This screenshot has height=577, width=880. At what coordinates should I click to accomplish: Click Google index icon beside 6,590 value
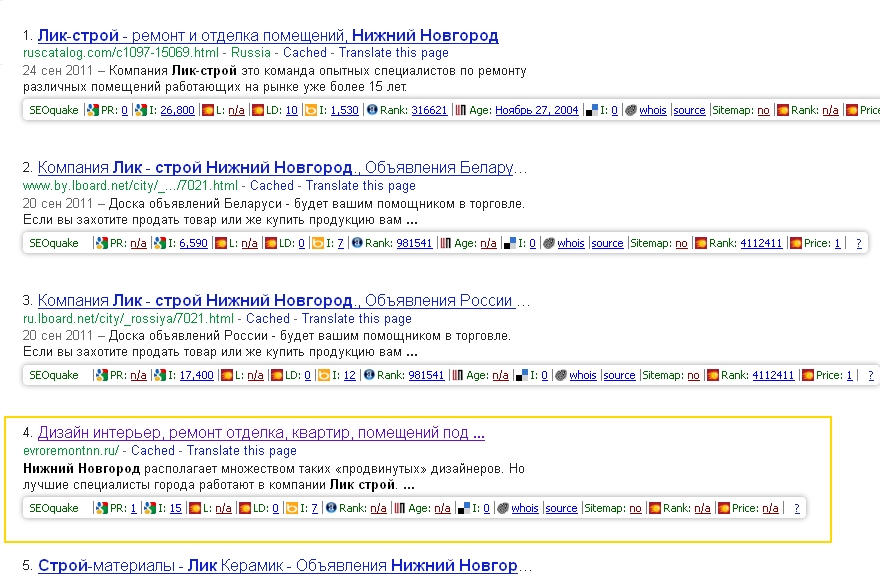160,243
